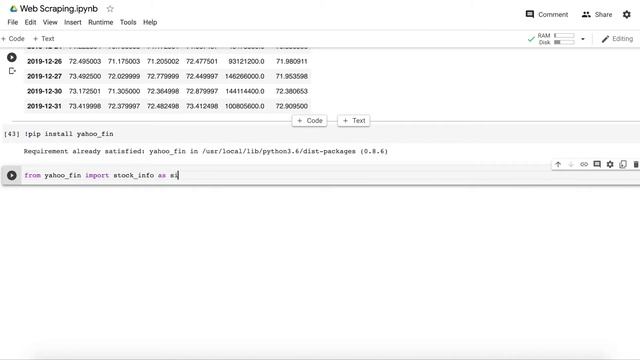Select the value 72.909500
Image resolution: width=640 pixels, height=360 pixels.
291,106
